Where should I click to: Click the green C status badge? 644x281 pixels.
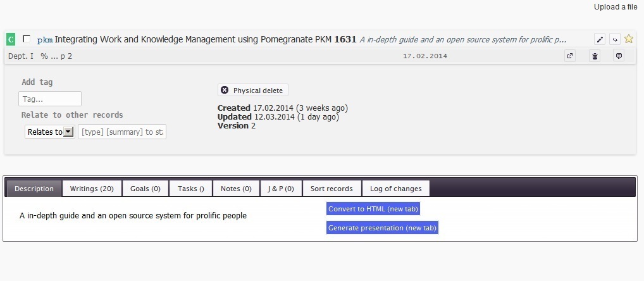click(11, 39)
